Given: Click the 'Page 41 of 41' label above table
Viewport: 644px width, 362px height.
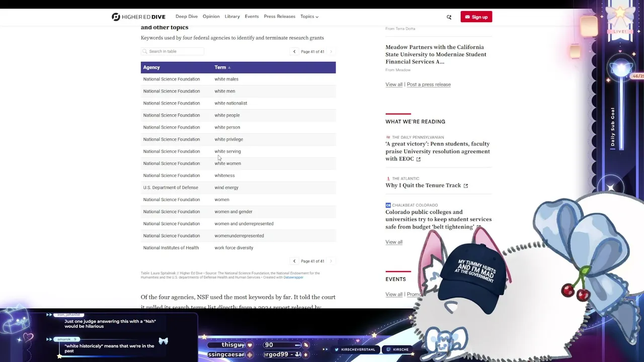Looking at the screenshot, I should pos(312,52).
